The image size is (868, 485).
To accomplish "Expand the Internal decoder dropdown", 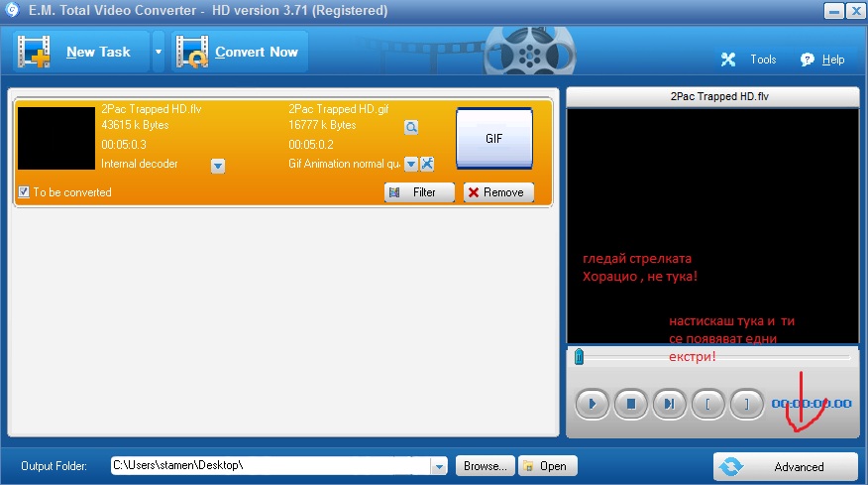I will 218,166.
